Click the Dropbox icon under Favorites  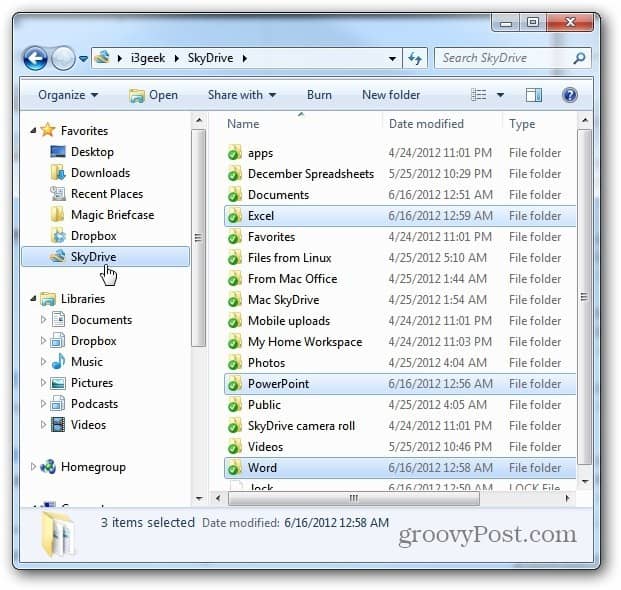58,236
